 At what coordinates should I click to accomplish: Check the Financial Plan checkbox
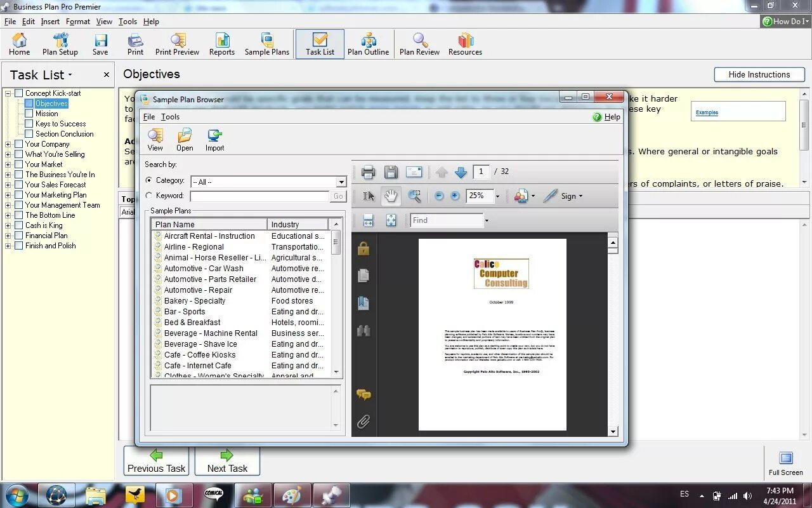point(18,236)
